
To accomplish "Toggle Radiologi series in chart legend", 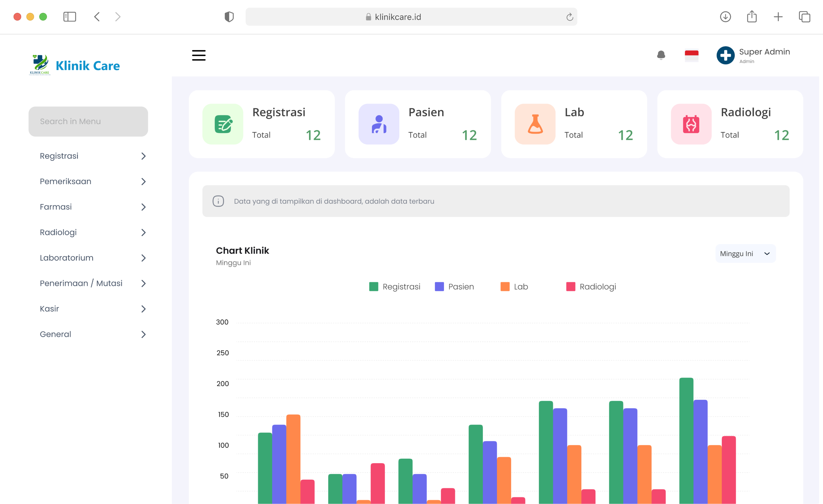I will tap(591, 287).
